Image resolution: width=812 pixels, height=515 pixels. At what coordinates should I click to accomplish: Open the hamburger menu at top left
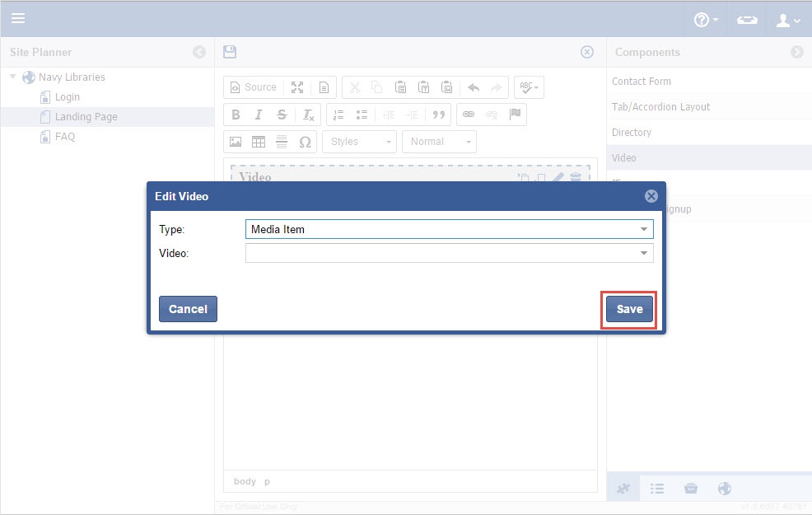17,18
